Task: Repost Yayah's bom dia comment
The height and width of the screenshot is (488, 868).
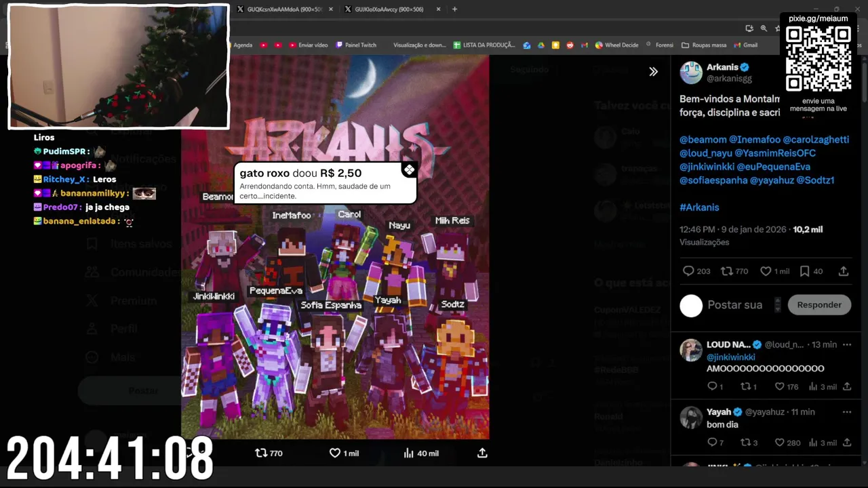Action: tap(745, 443)
